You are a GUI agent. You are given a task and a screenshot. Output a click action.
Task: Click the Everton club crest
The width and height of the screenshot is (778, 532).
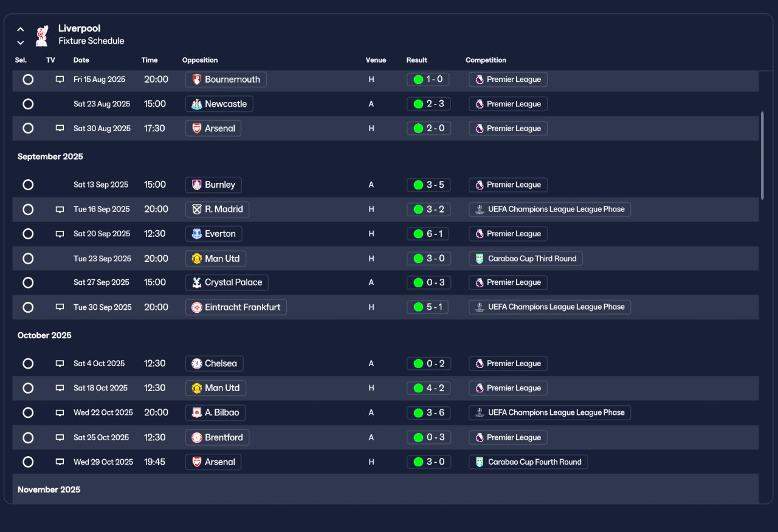click(196, 234)
